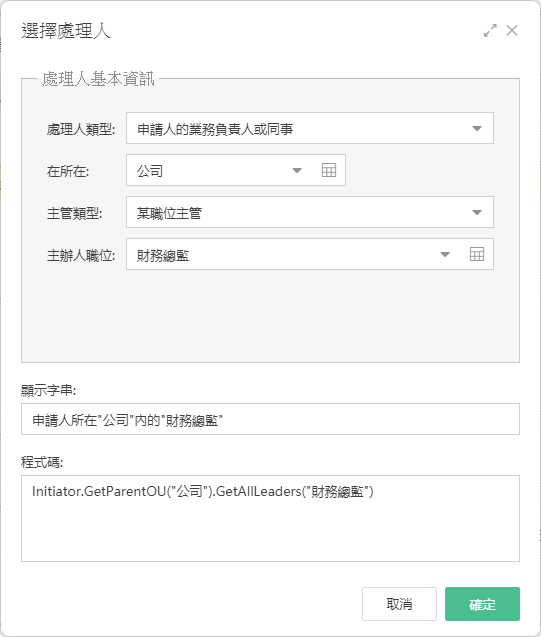Click into the 程式碼 code text area
This screenshot has height=637, width=541.
point(270,518)
